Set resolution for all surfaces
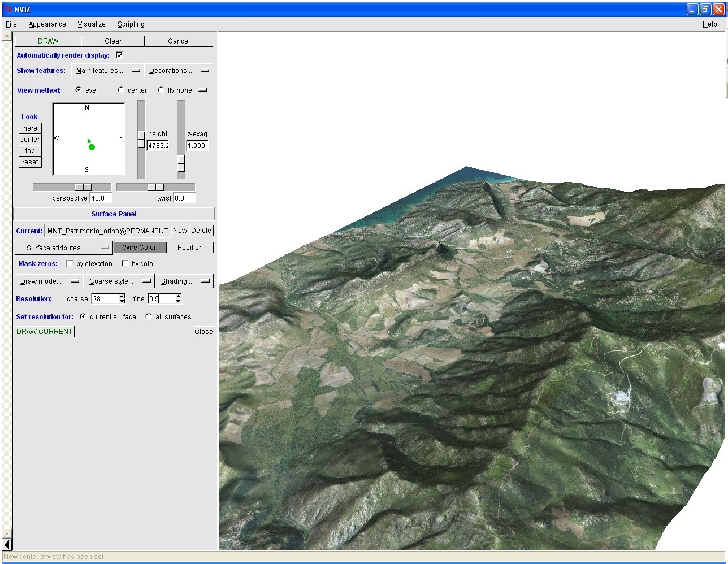Image resolution: width=728 pixels, height=564 pixels. click(148, 316)
